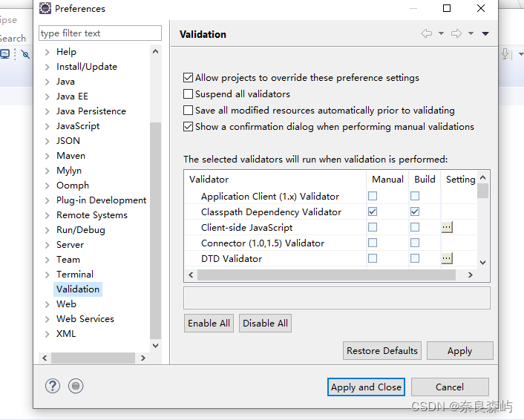Click the type filter text field

(100, 33)
